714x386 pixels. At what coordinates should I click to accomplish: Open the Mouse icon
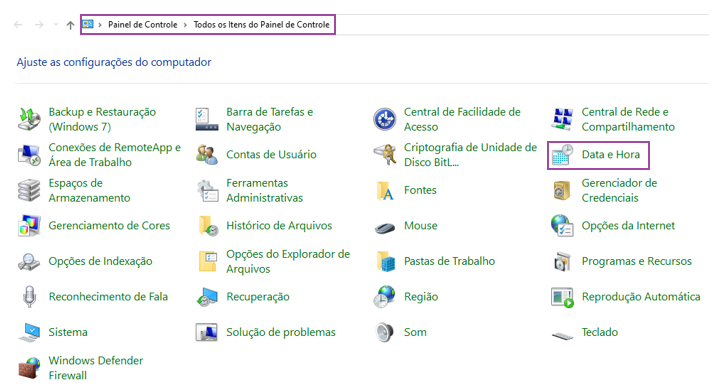pos(385,227)
